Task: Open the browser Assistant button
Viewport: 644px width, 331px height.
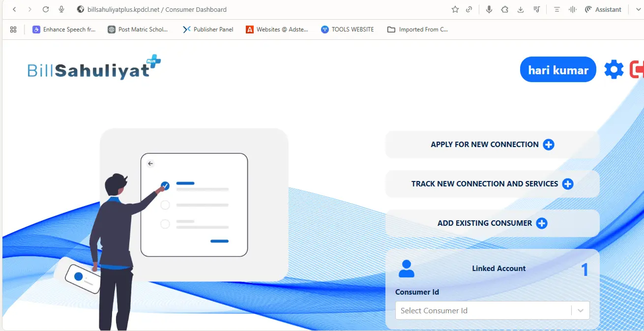Action: coord(603,9)
